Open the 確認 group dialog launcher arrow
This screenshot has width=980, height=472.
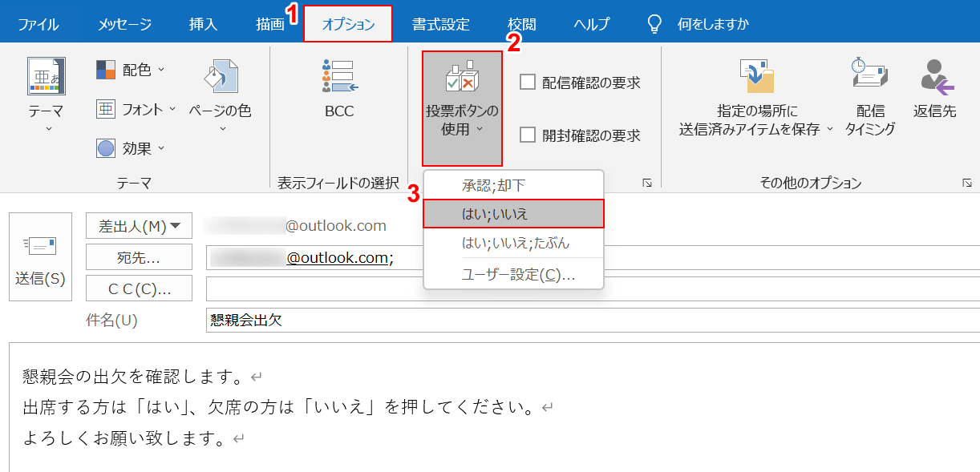click(647, 183)
